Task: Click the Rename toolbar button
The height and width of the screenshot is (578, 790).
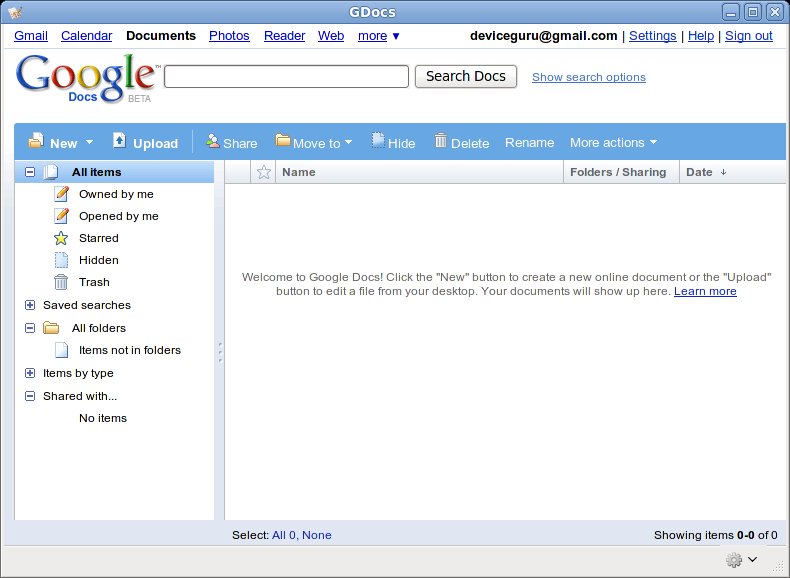Action: [x=530, y=143]
